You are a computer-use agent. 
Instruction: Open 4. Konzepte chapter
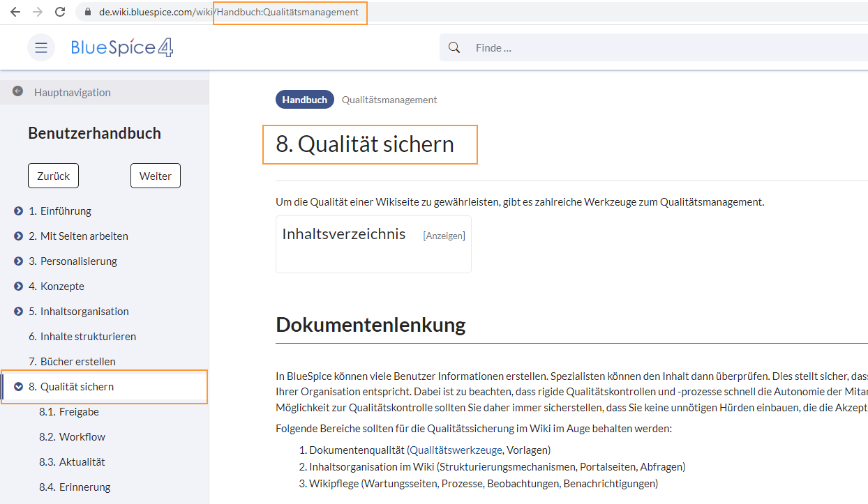pyautogui.click(x=57, y=286)
